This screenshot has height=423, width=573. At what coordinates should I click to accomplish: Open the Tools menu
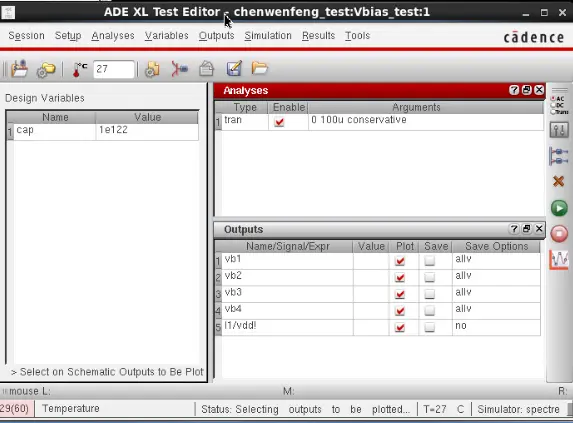(x=357, y=36)
